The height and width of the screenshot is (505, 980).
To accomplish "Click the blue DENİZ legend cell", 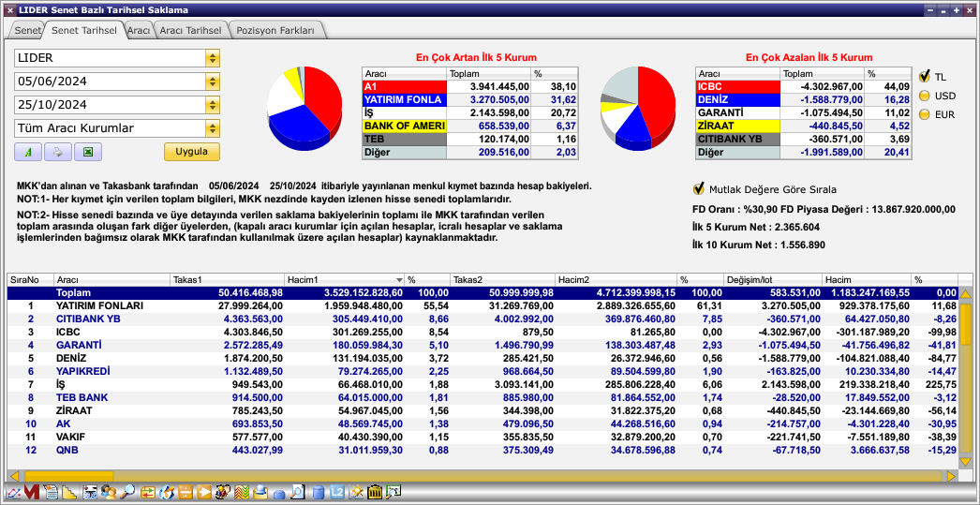I will 738,100.
